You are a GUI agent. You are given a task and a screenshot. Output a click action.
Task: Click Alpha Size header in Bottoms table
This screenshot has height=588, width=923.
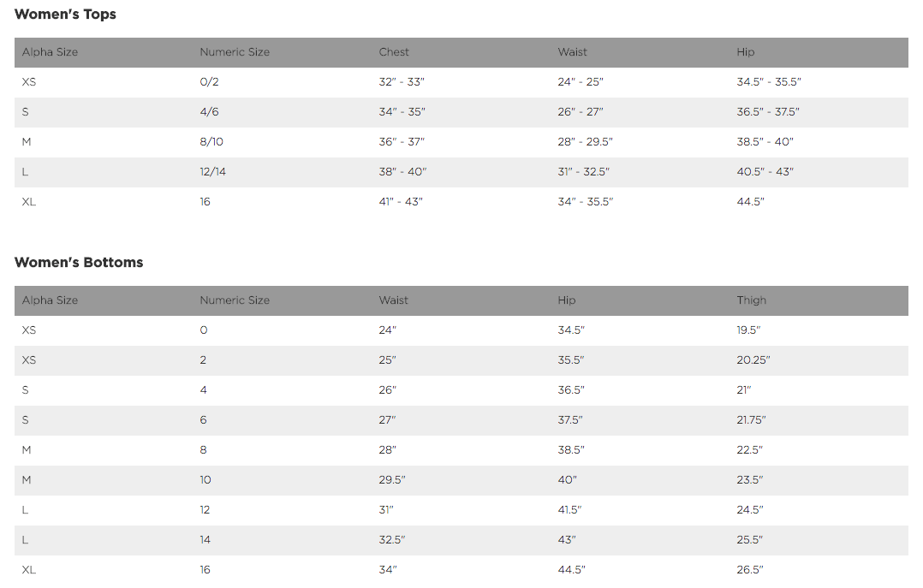tap(50, 300)
